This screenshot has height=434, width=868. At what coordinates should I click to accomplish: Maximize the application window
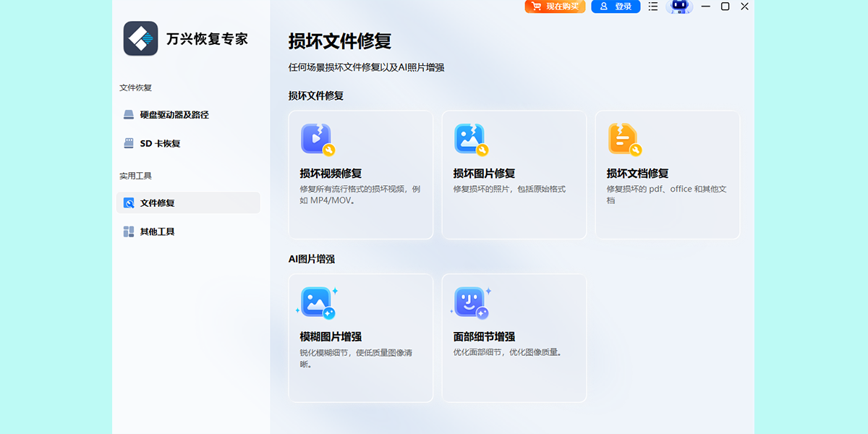click(725, 7)
